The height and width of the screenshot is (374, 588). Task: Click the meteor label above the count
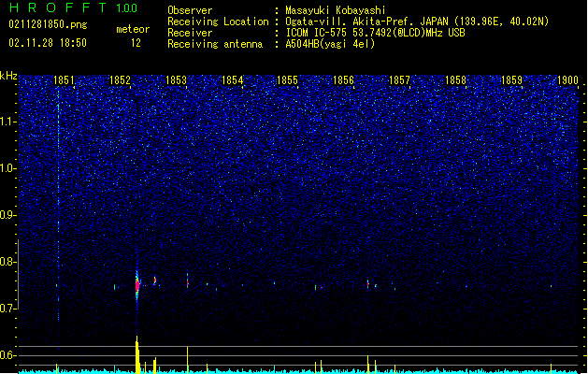pos(133,29)
